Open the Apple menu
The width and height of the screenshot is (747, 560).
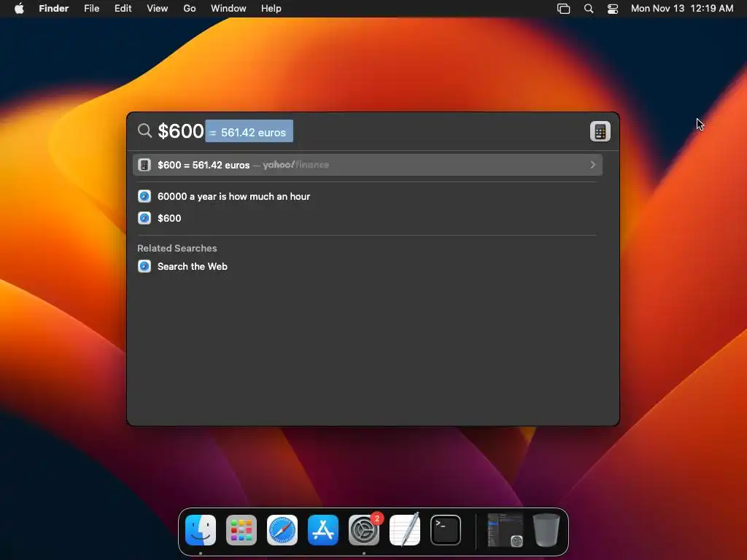coord(19,9)
